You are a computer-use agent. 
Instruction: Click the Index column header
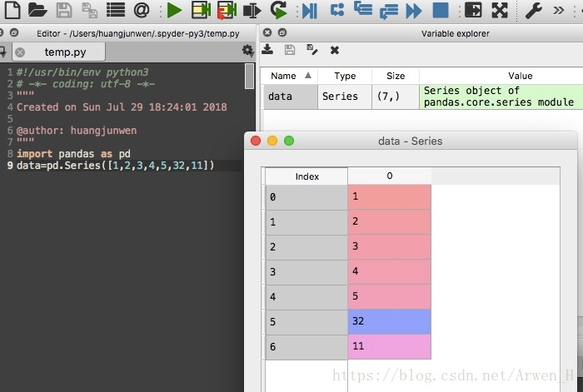(306, 176)
